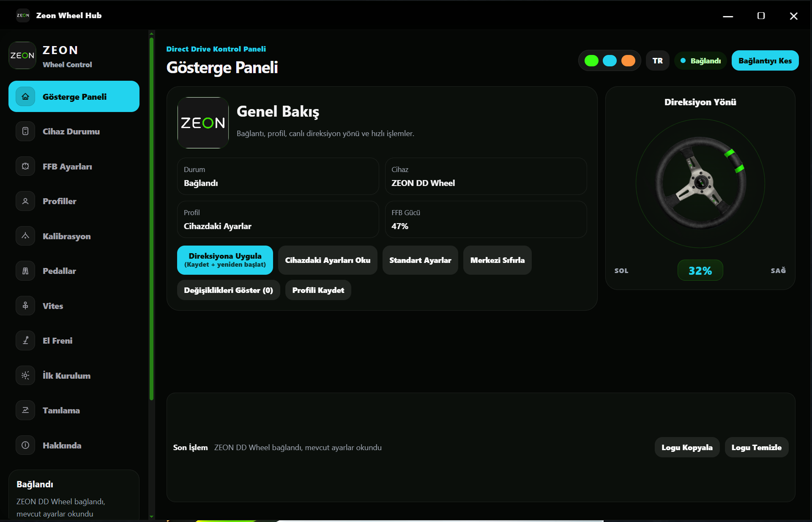Click Bağlantıyı Kes to disconnect
This screenshot has height=522, width=812.
pos(765,61)
